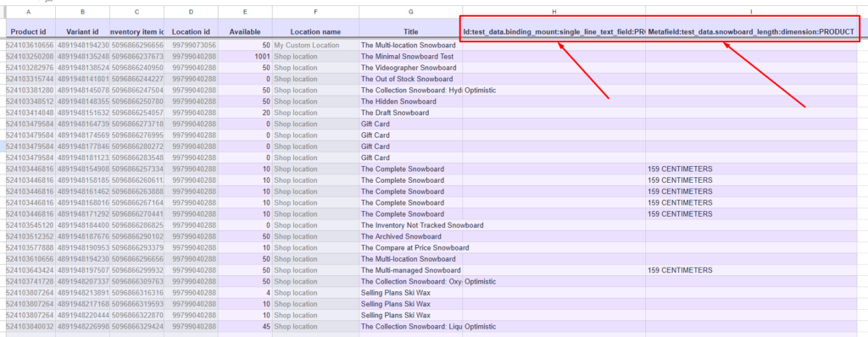Select column B header
Viewport: 868px width, 337px height.
point(82,12)
